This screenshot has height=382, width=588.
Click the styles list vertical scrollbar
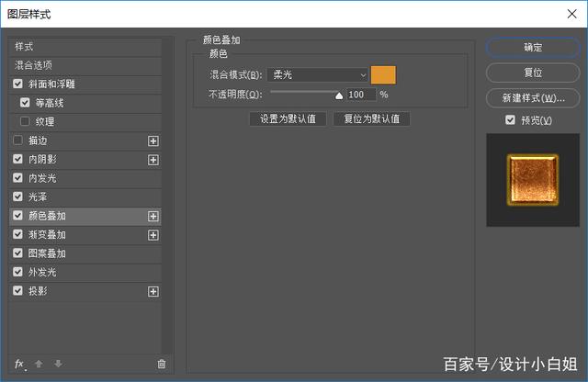click(x=169, y=195)
